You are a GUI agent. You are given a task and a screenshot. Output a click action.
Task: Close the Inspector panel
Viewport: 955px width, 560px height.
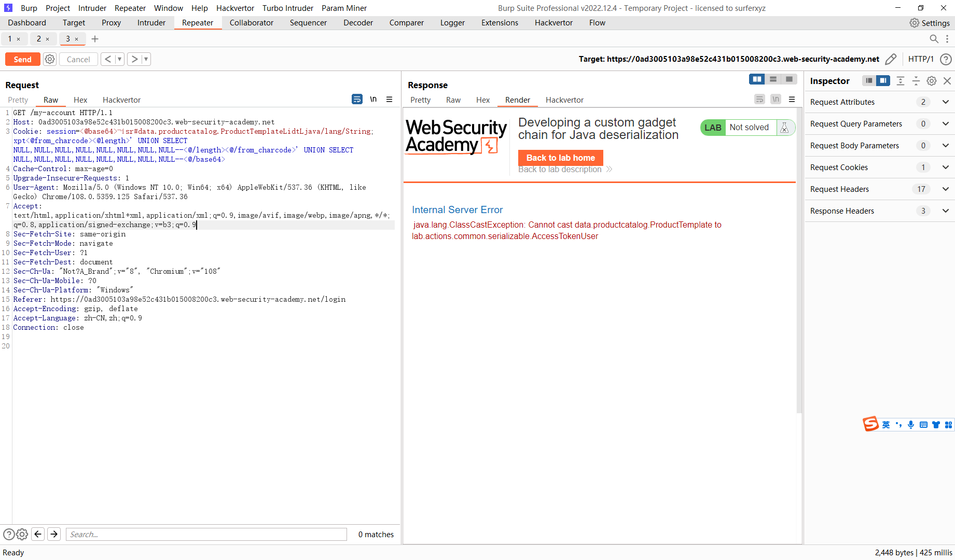(x=947, y=81)
